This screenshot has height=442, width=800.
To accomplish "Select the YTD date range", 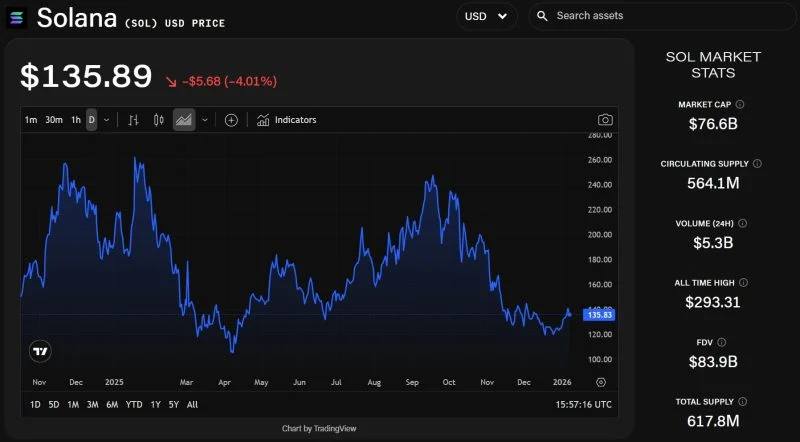I will (x=134, y=404).
